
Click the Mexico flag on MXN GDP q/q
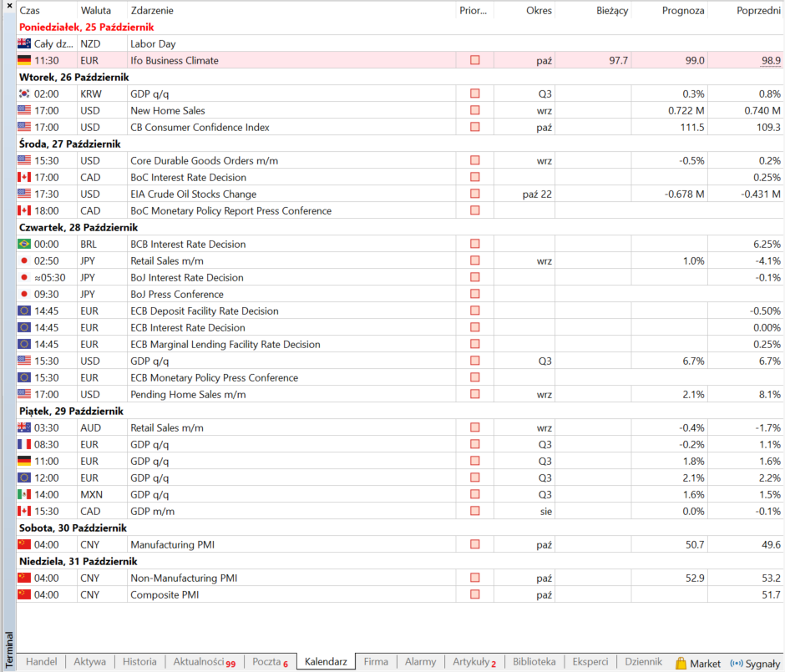pyautogui.click(x=24, y=494)
